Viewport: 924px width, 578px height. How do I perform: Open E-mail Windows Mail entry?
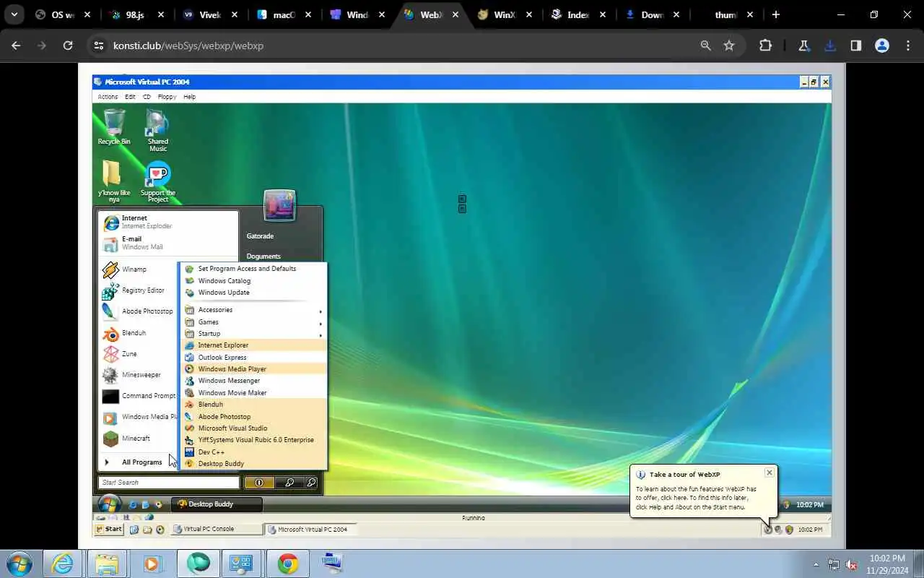(168, 243)
